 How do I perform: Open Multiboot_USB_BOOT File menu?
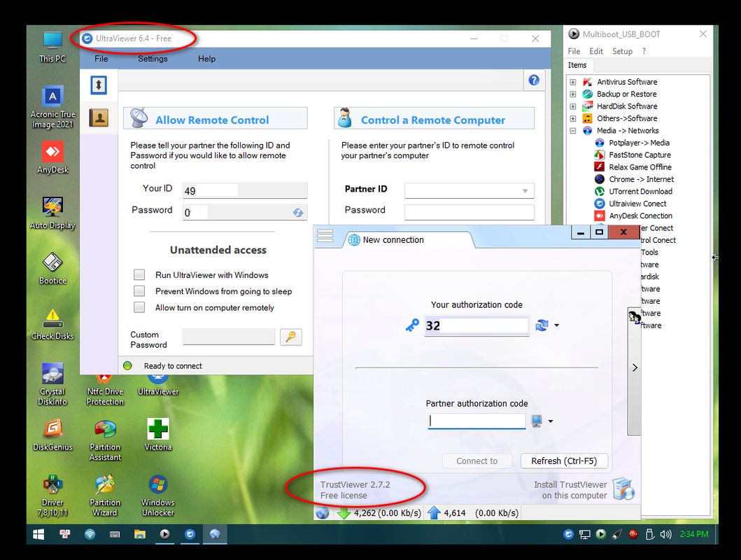[574, 51]
